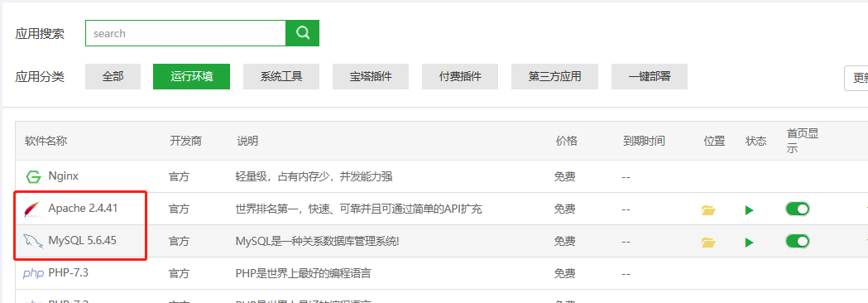Open the Apache 2.4.41 software entry
Viewport: 868px width, 303px height.
click(x=83, y=209)
